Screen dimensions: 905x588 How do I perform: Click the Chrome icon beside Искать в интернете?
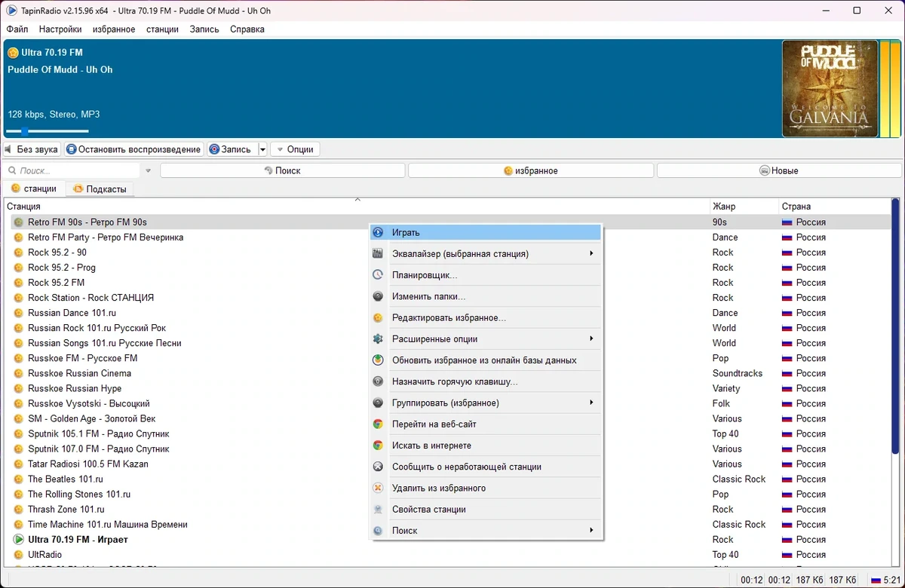click(379, 446)
